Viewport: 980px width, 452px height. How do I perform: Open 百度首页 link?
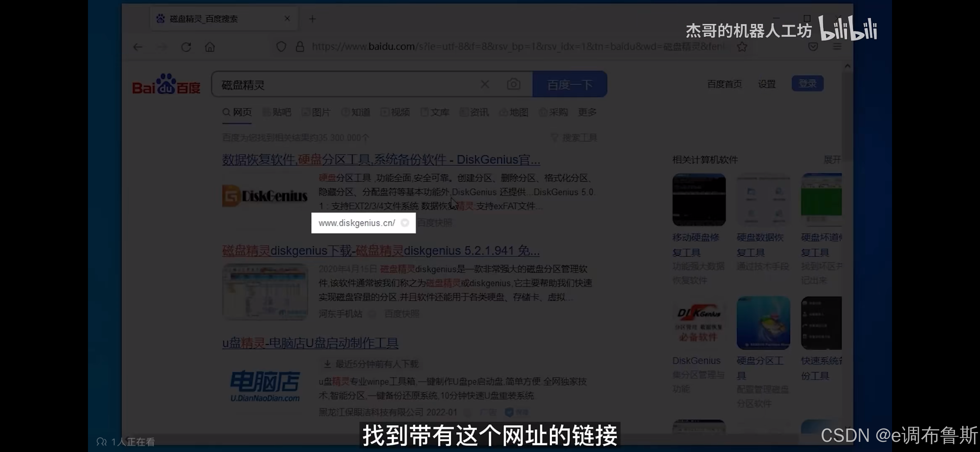724,84
